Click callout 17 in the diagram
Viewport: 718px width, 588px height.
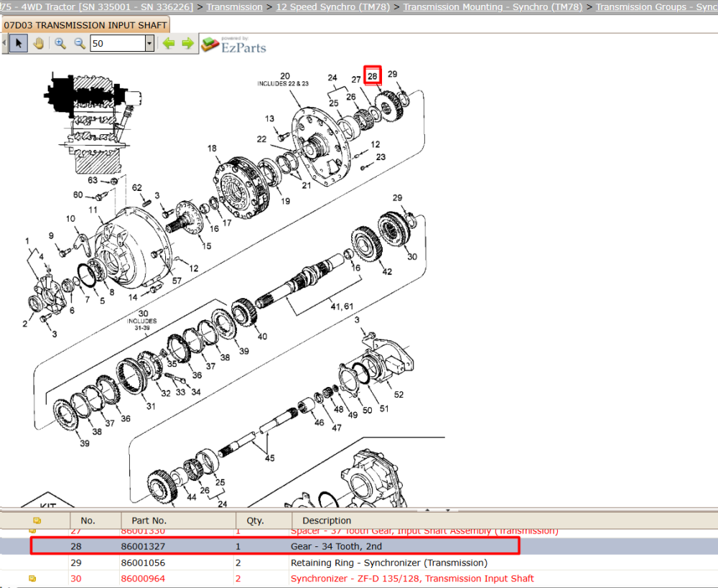(x=227, y=223)
